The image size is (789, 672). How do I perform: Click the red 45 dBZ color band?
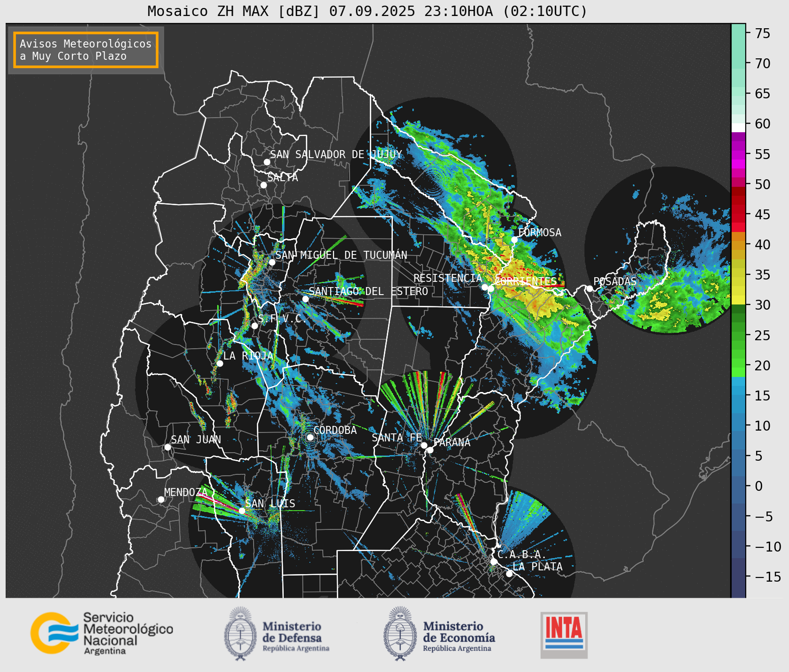pos(738,218)
